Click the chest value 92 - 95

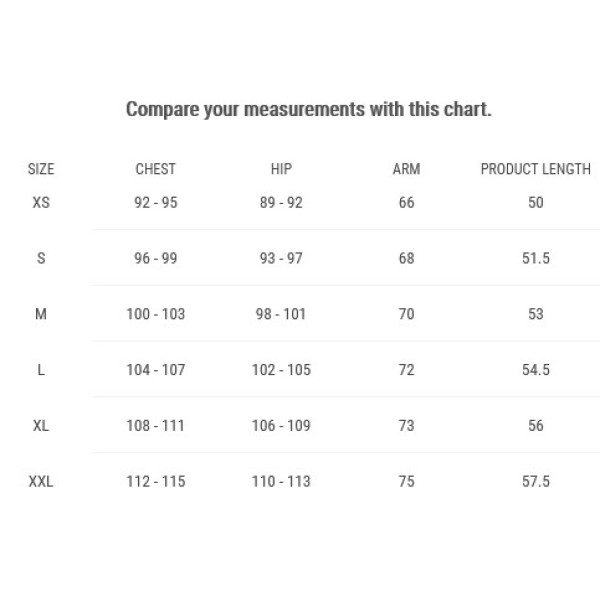coord(156,202)
